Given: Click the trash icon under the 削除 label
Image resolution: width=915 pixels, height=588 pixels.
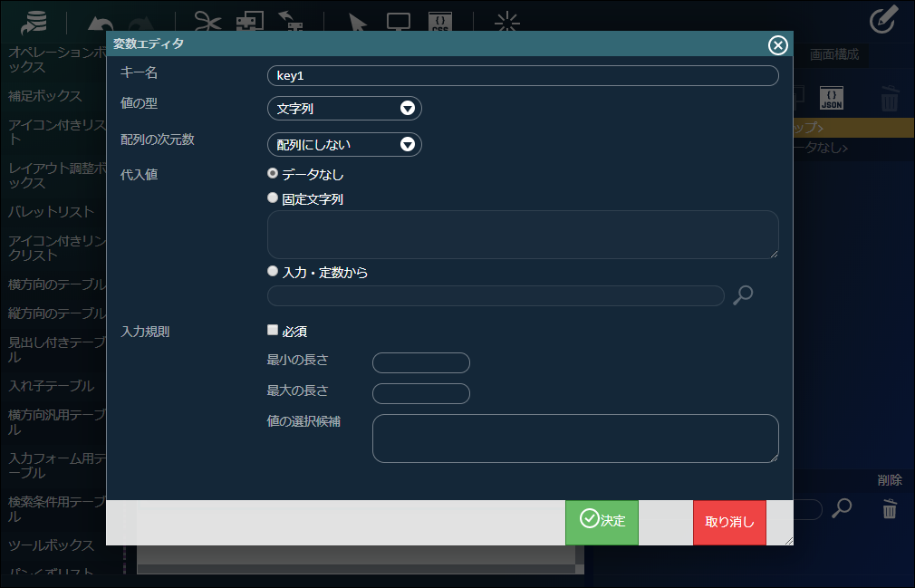Looking at the screenshot, I should (890, 508).
